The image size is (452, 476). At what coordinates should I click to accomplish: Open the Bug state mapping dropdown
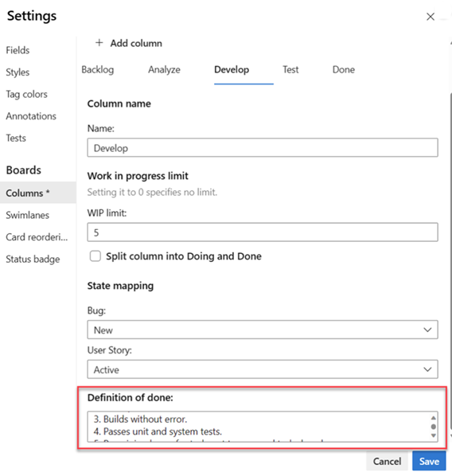(x=263, y=330)
